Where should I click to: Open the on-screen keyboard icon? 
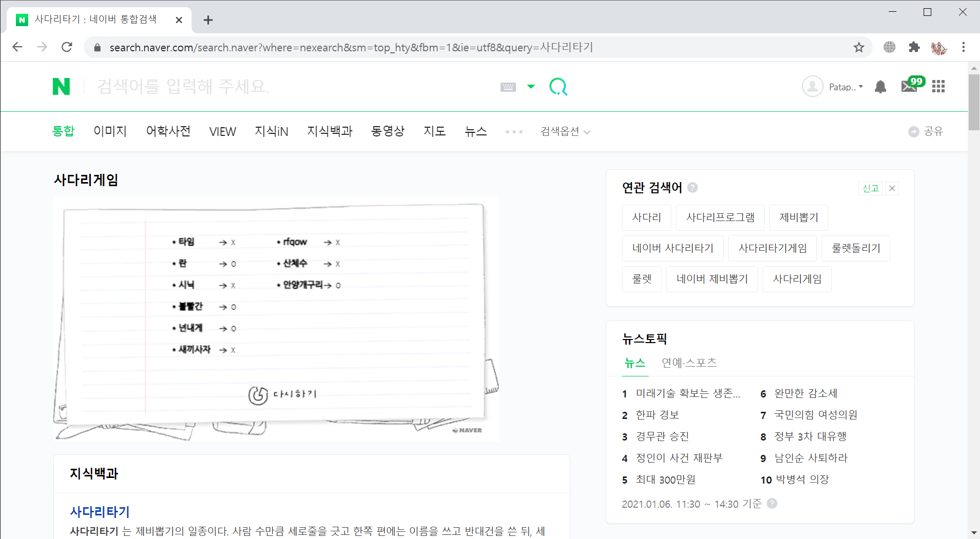pyautogui.click(x=508, y=87)
